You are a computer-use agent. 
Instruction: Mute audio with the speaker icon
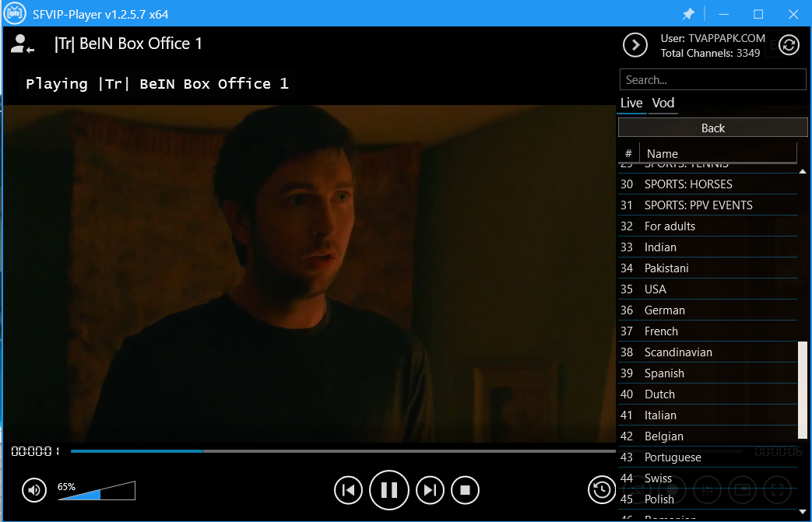coord(33,490)
